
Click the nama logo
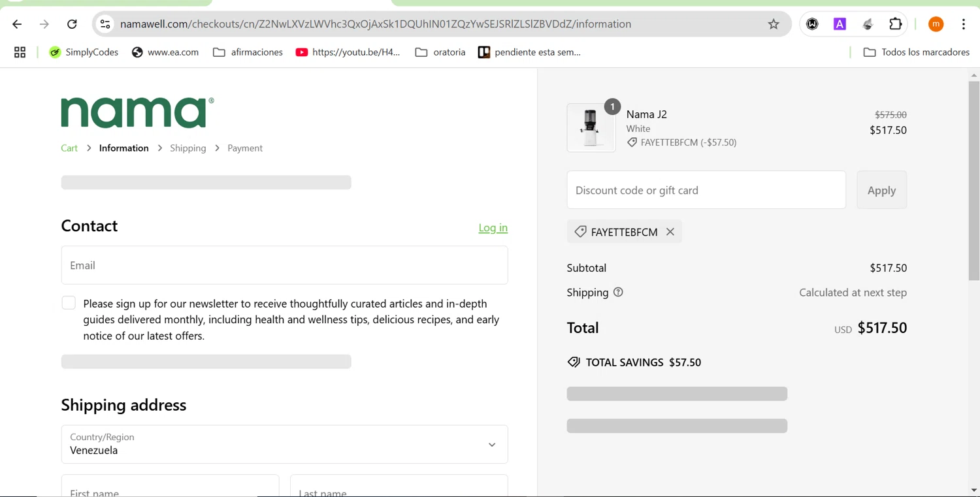[137, 113]
